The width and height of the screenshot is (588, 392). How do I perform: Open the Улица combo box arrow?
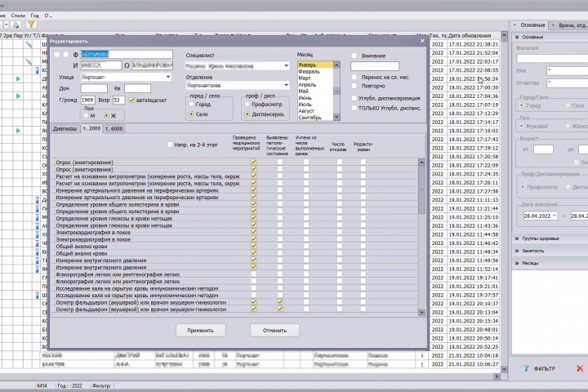pos(168,77)
